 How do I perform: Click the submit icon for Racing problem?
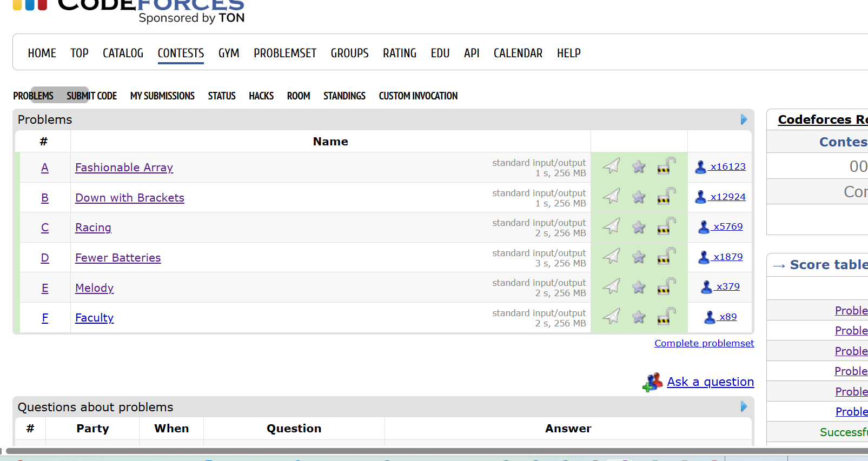point(611,226)
